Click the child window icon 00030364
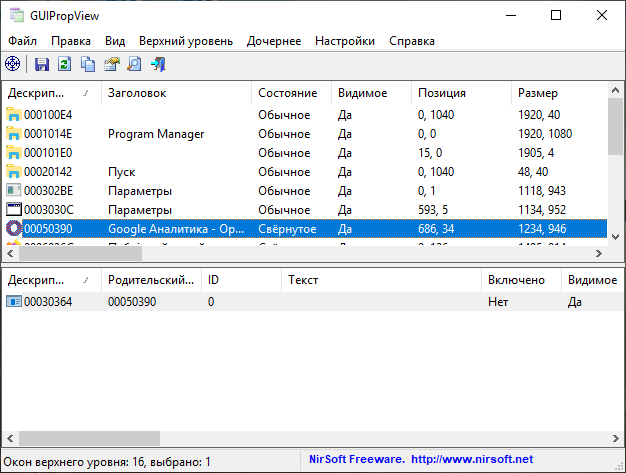The height and width of the screenshot is (473, 626). point(14,301)
